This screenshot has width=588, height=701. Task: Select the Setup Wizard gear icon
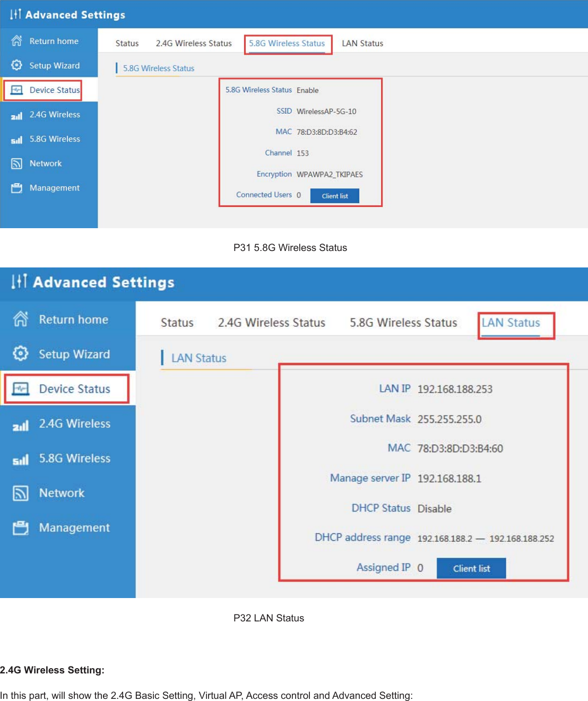click(17, 65)
